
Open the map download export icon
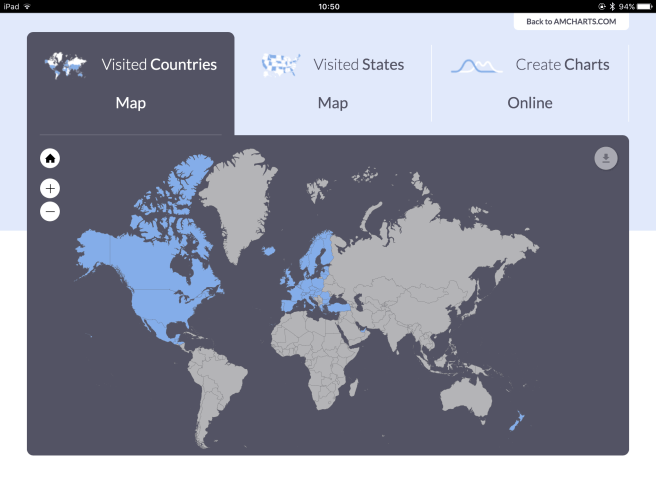pyautogui.click(x=605, y=158)
